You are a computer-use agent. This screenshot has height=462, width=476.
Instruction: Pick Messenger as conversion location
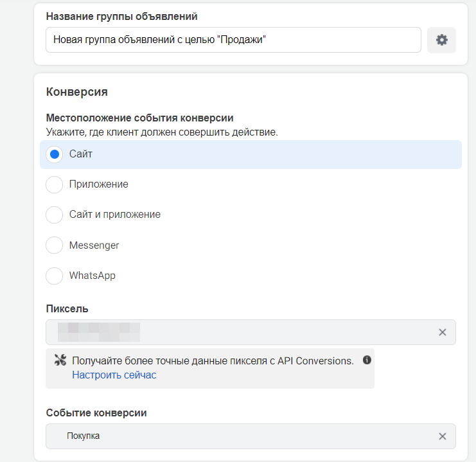click(55, 245)
